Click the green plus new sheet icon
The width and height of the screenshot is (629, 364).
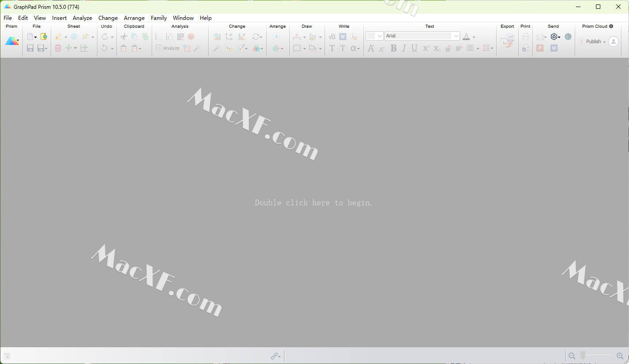[x=68, y=48]
